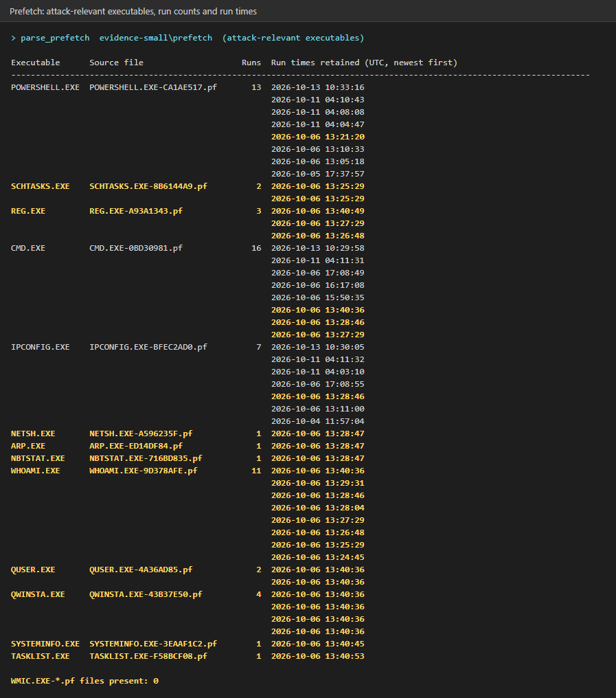Select the QUSER.EXE executable name
The height and width of the screenshot is (698, 616).
(33, 570)
